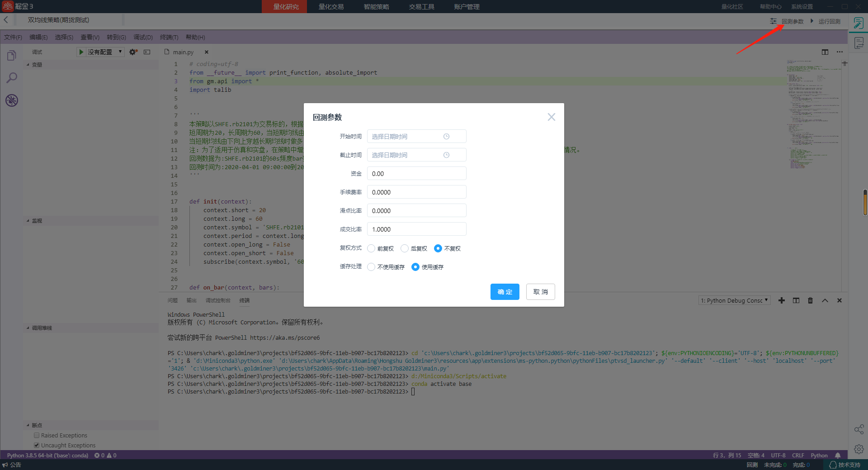
Task: Click the notification bell in status bar
Action: click(x=838, y=456)
